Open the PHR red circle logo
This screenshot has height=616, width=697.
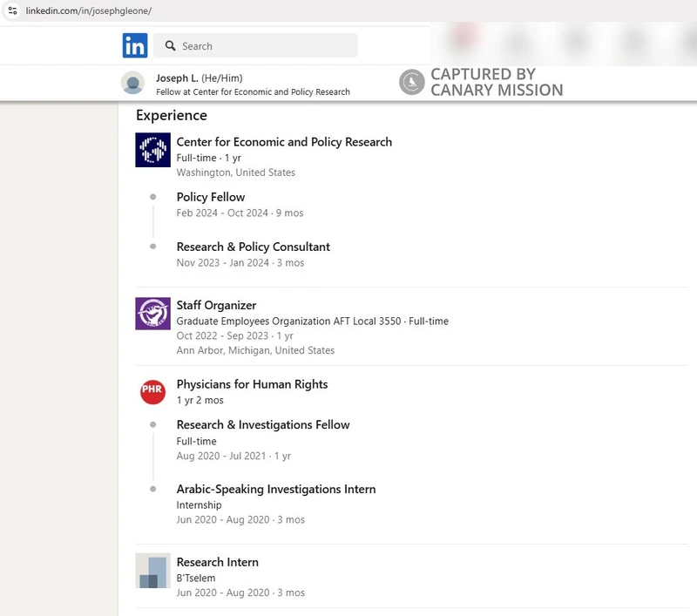(153, 391)
